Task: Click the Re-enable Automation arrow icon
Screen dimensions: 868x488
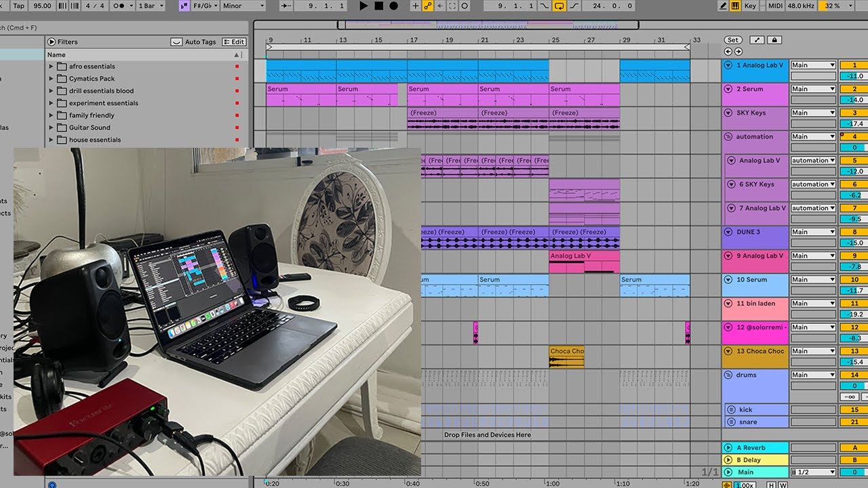Action: tap(440, 5)
